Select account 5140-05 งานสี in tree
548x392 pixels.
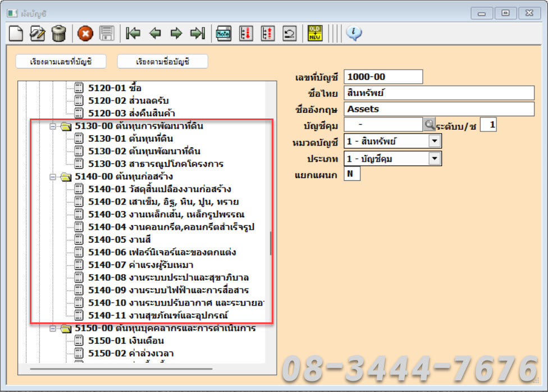[x=120, y=240]
